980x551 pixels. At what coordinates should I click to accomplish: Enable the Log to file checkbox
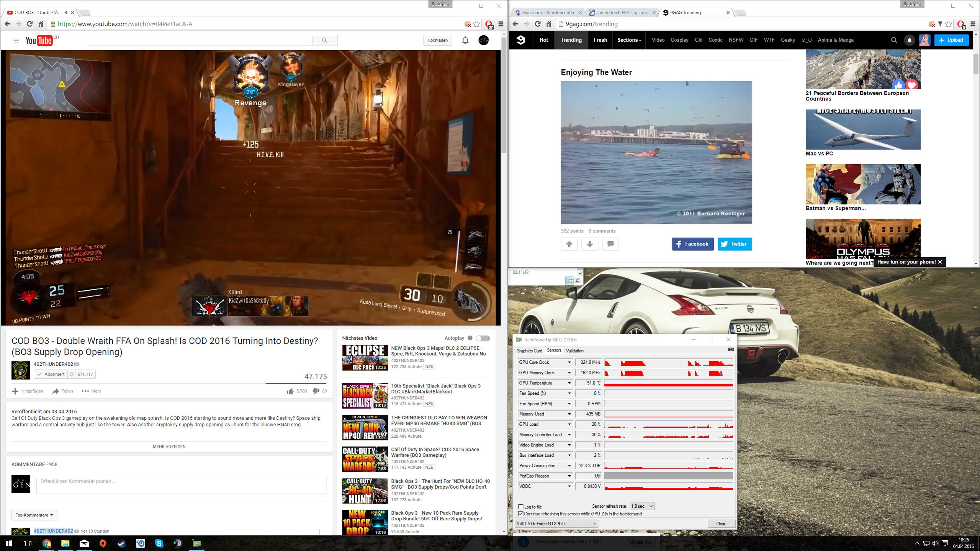point(521,507)
